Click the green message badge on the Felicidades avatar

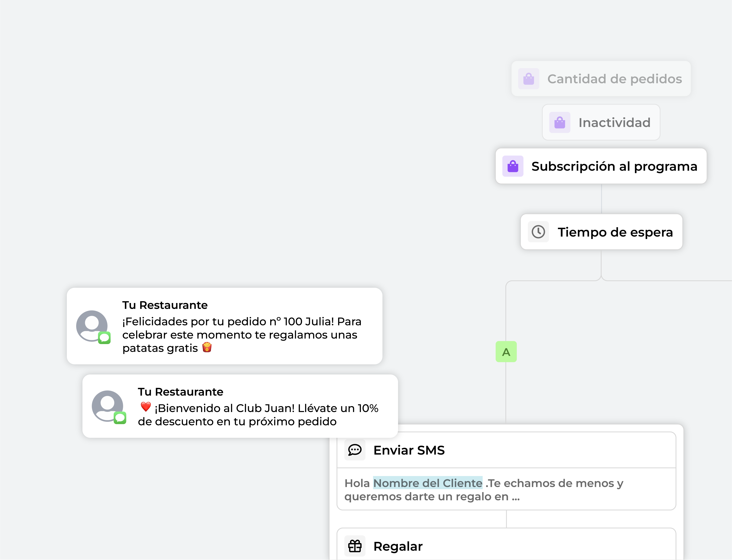[x=104, y=338]
